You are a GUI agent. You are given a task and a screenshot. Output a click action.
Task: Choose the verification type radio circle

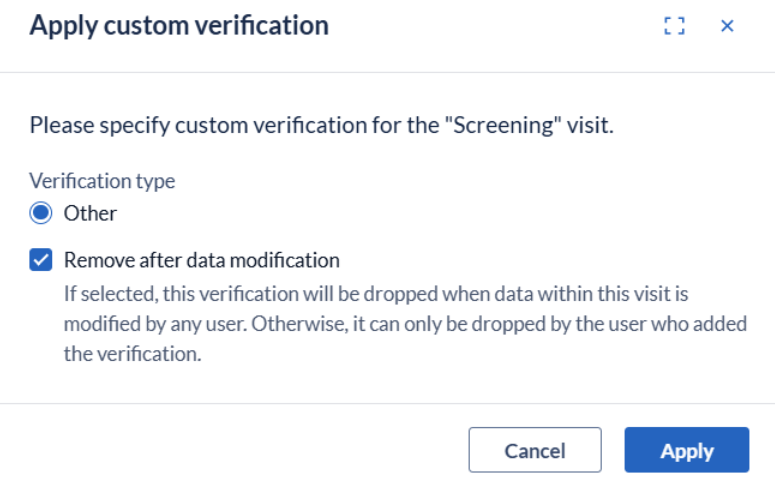click(x=41, y=213)
